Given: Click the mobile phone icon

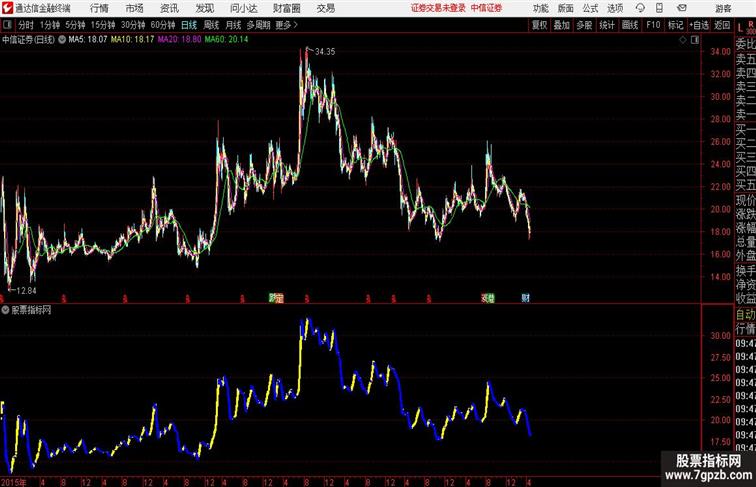Looking at the screenshot, I should [x=659, y=8].
